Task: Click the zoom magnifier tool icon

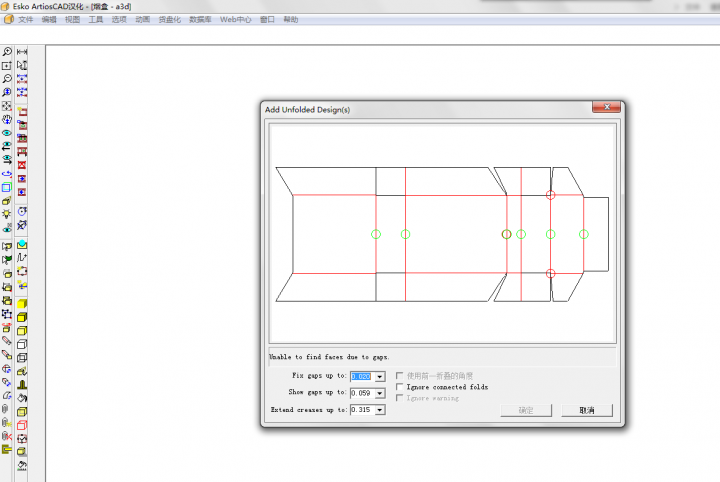Action: point(7,52)
